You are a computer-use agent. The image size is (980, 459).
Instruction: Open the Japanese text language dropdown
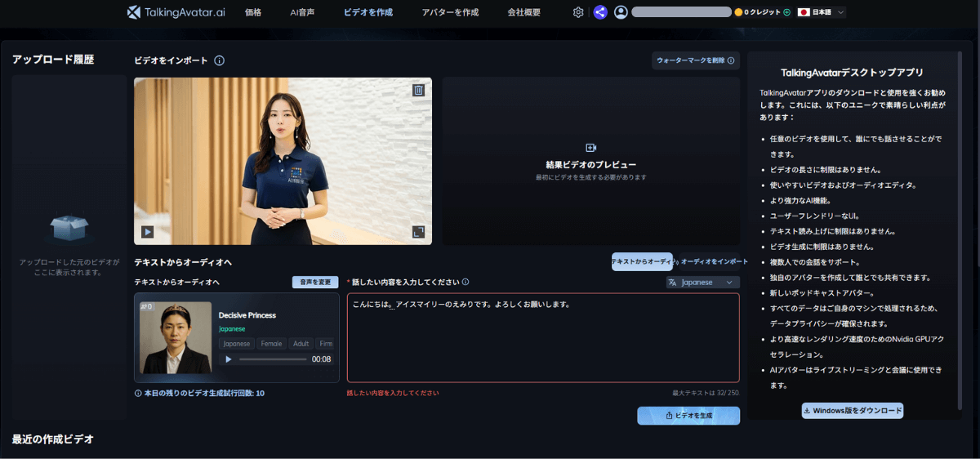(x=702, y=282)
